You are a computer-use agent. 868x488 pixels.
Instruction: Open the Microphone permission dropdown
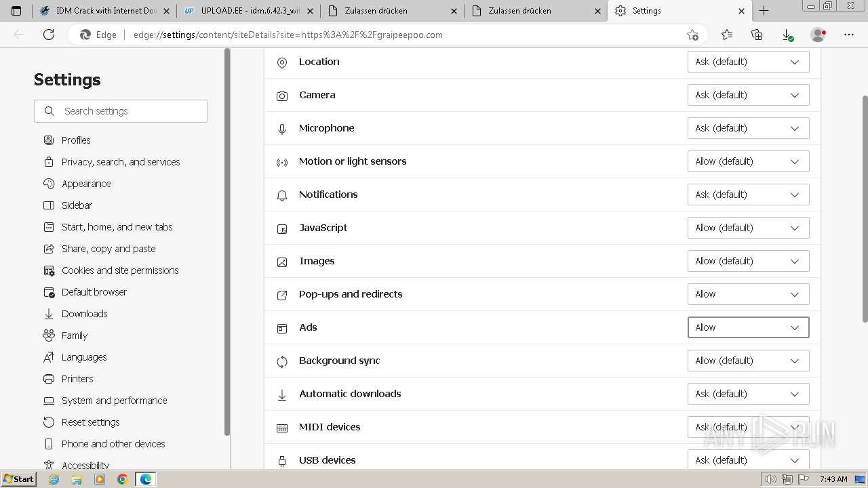[748, 128]
